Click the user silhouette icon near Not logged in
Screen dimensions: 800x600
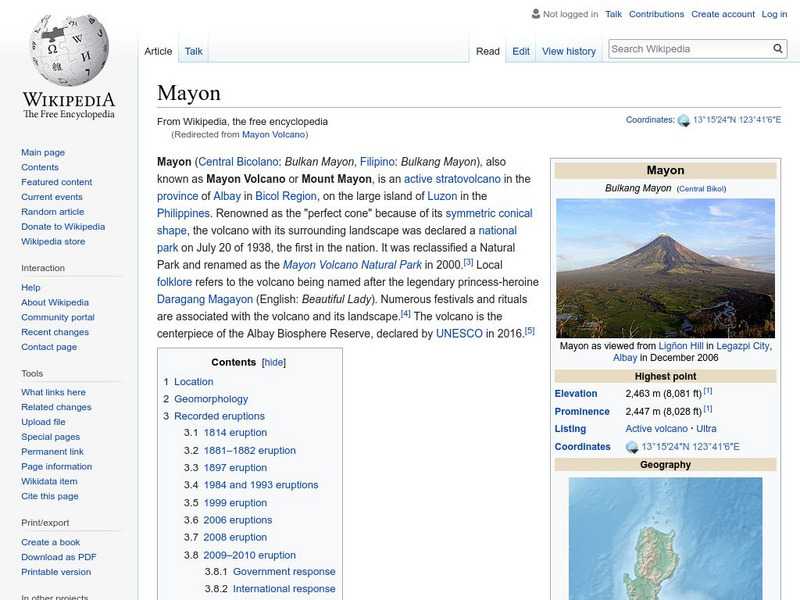[534, 14]
